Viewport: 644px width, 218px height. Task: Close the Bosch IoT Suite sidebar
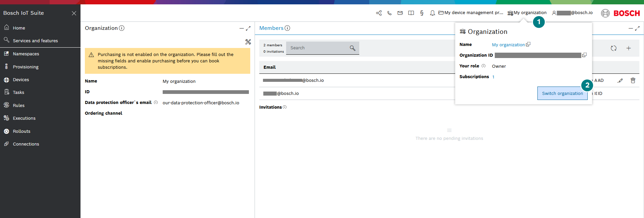tap(74, 13)
